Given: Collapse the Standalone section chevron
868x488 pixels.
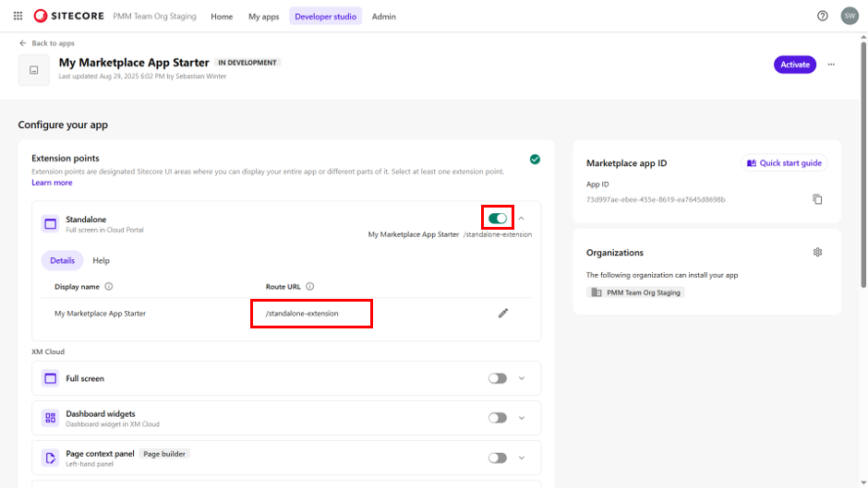Looking at the screenshot, I should tap(522, 219).
